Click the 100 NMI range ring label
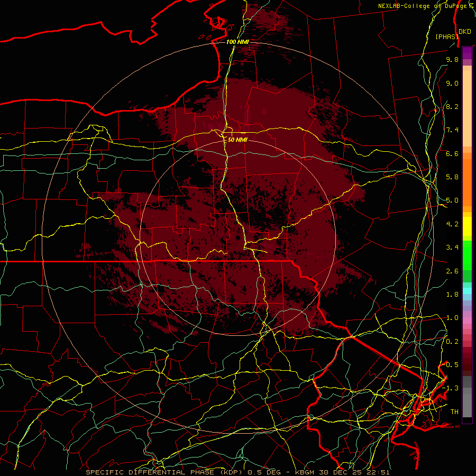The height and width of the screenshot is (476, 476). click(237, 42)
